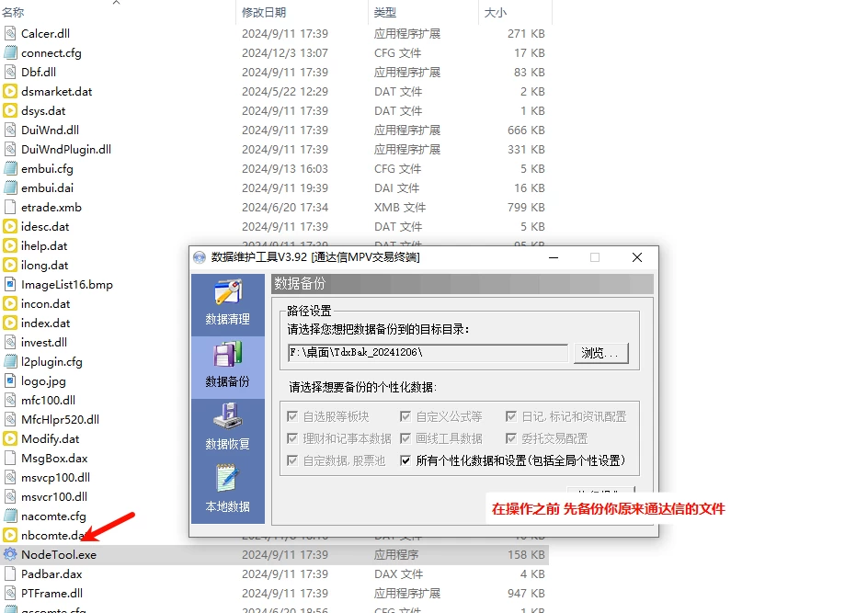Select the DuiWndPlugin.dll file name

click(x=66, y=150)
